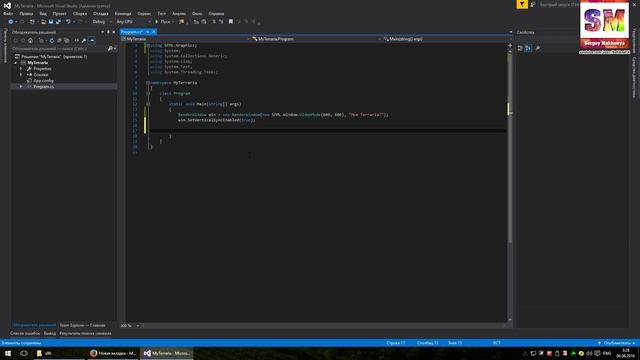The width and height of the screenshot is (640, 360).
Task: Expand the Program.cs tree node
Action: [x=21, y=87]
